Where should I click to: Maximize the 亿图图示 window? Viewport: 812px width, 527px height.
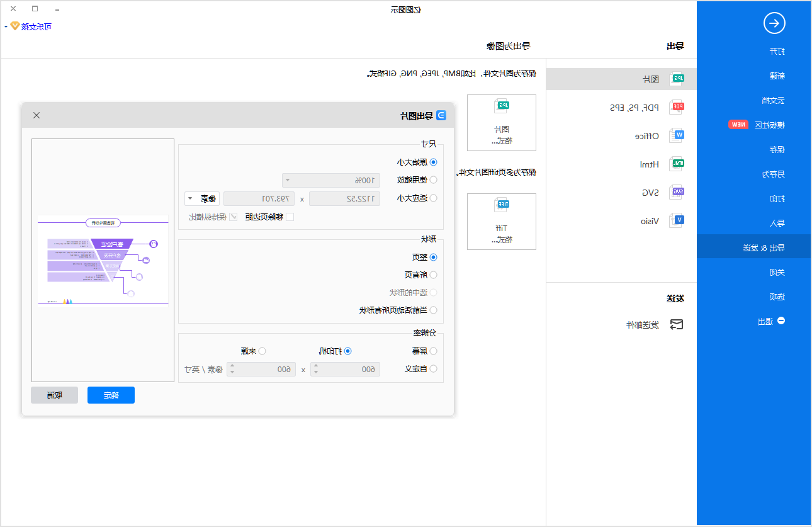(x=35, y=9)
